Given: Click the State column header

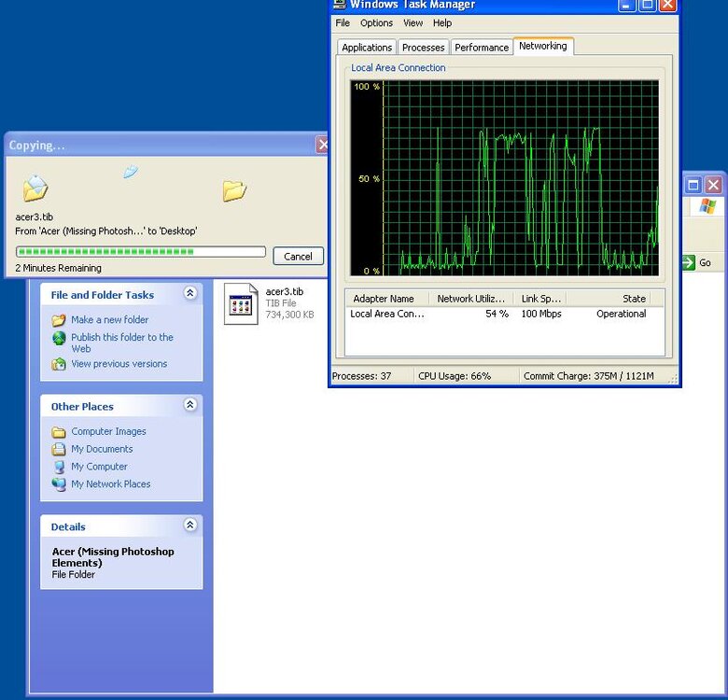Looking at the screenshot, I should [x=609, y=299].
